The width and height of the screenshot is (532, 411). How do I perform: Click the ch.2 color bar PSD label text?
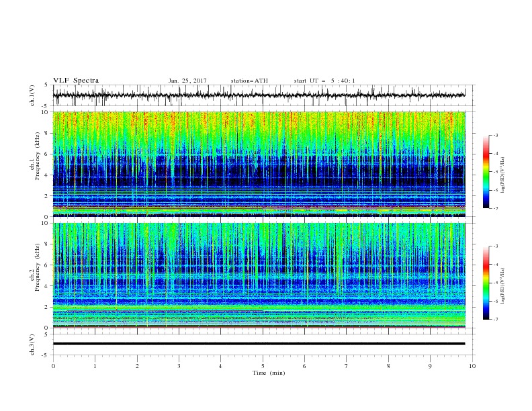[x=503, y=286]
